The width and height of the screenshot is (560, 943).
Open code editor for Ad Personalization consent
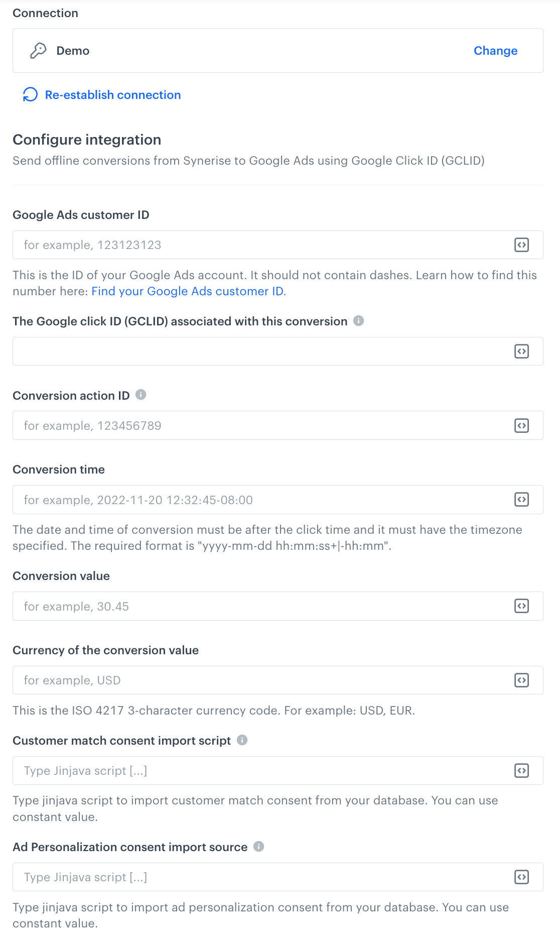522,877
